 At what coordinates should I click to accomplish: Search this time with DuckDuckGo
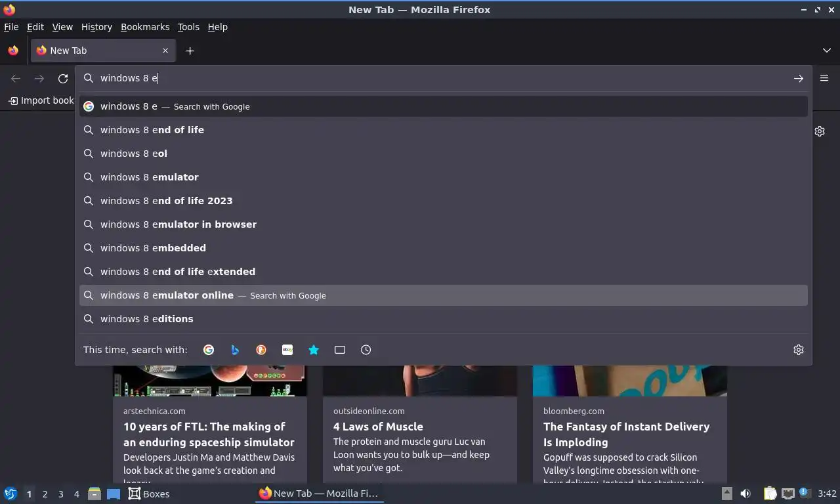261,350
